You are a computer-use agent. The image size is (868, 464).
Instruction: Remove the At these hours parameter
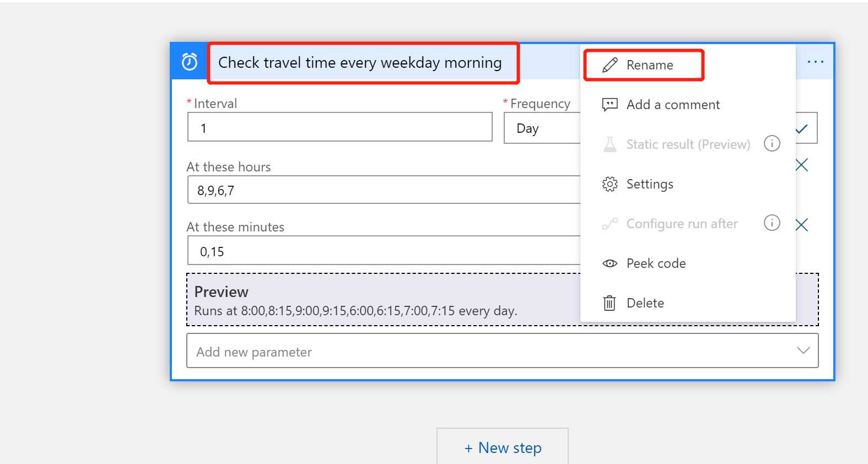pos(802,165)
